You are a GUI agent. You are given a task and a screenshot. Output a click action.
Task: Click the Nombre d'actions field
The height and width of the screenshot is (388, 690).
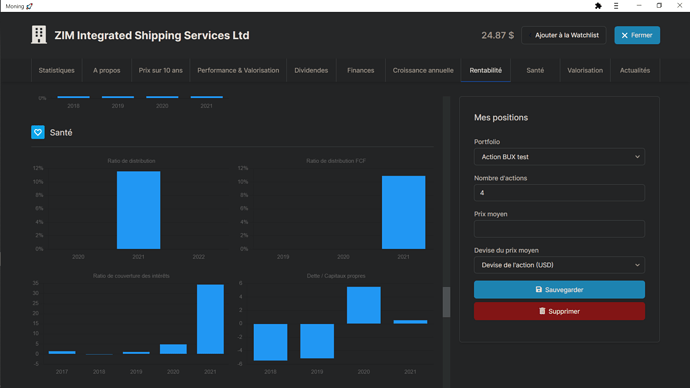tap(559, 193)
